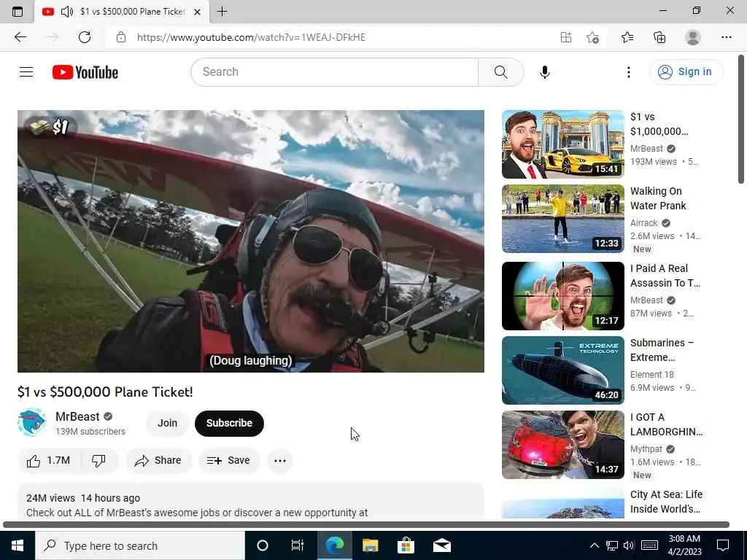Open Task View on taskbar

tap(298, 545)
